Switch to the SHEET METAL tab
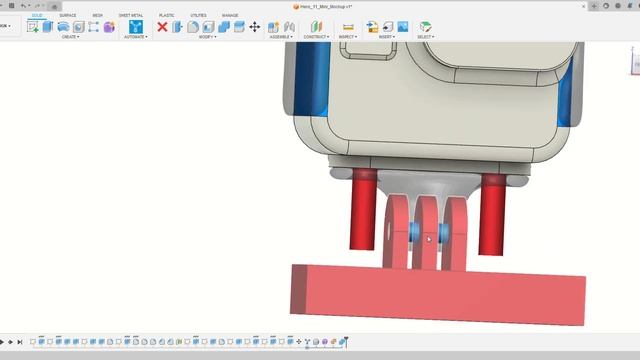The image size is (640, 360). pyautogui.click(x=131, y=16)
